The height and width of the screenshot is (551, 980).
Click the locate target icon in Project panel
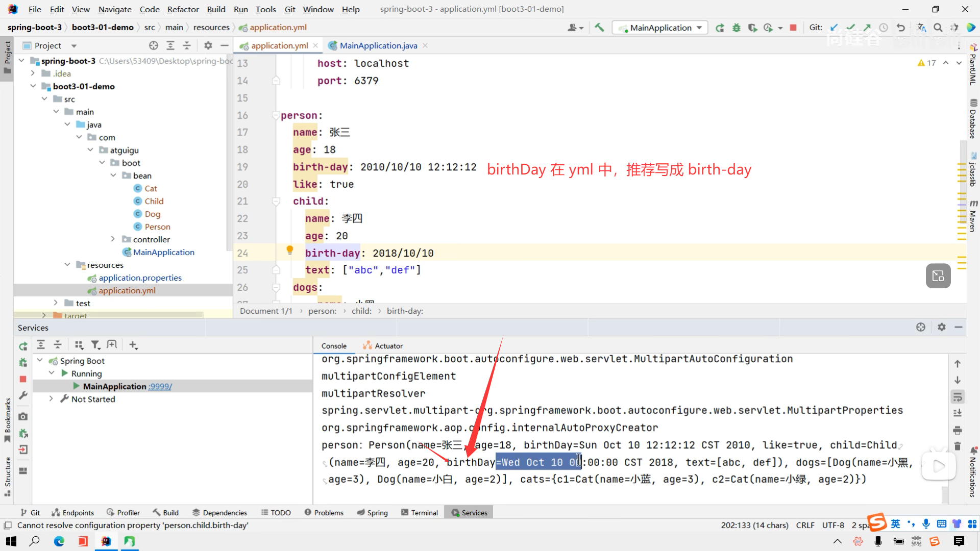click(154, 45)
